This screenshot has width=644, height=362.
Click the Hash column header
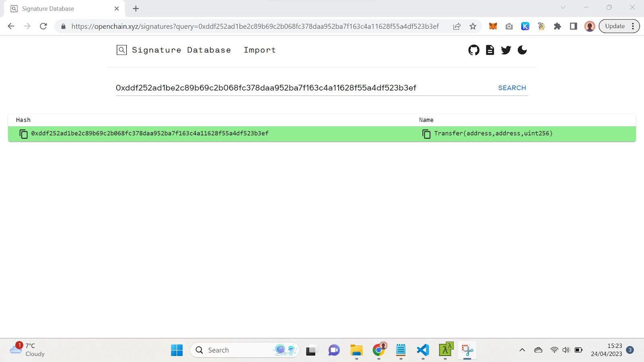pos(23,120)
